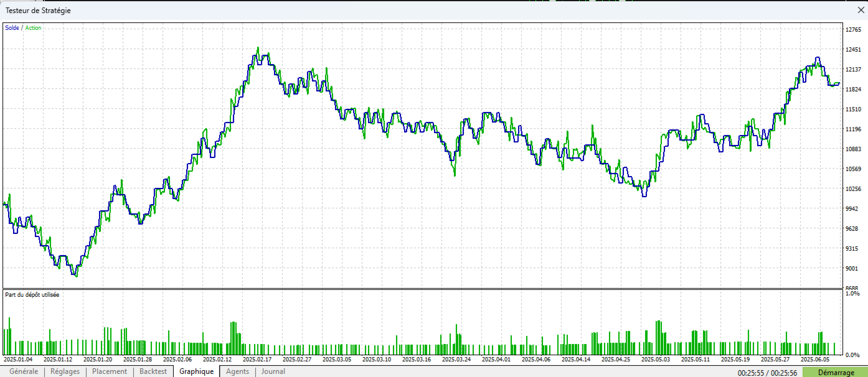Click the 2025.04.14 date label
This screenshot has width=868, height=377.
576,359
